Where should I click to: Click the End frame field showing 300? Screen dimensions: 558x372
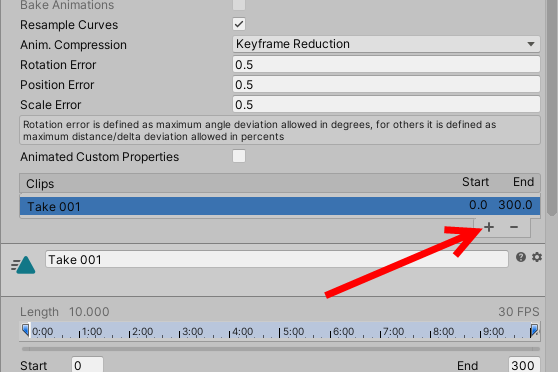coord(524,365)
